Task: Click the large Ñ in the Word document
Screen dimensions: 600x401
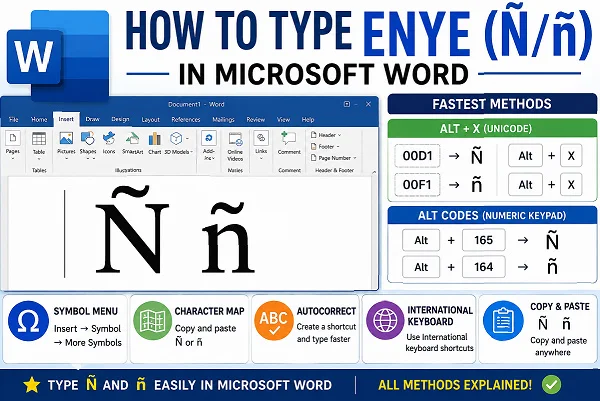Action: (132, 230)
